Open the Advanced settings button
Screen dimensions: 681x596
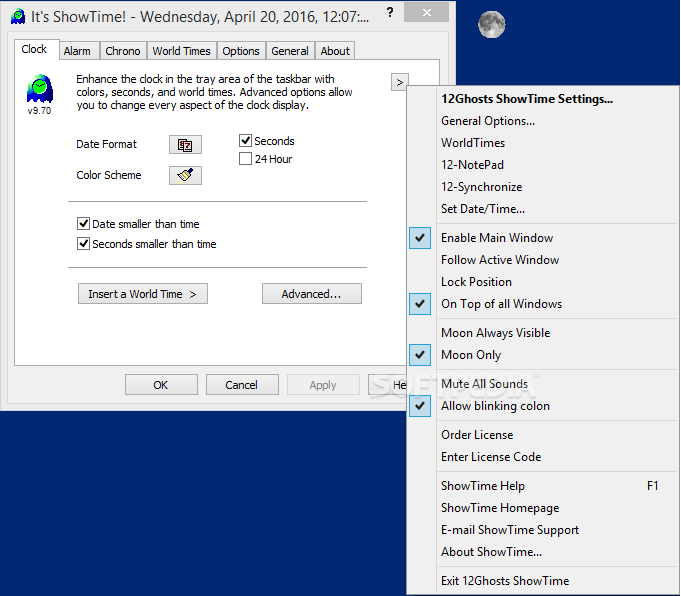[x=312, y=294]
